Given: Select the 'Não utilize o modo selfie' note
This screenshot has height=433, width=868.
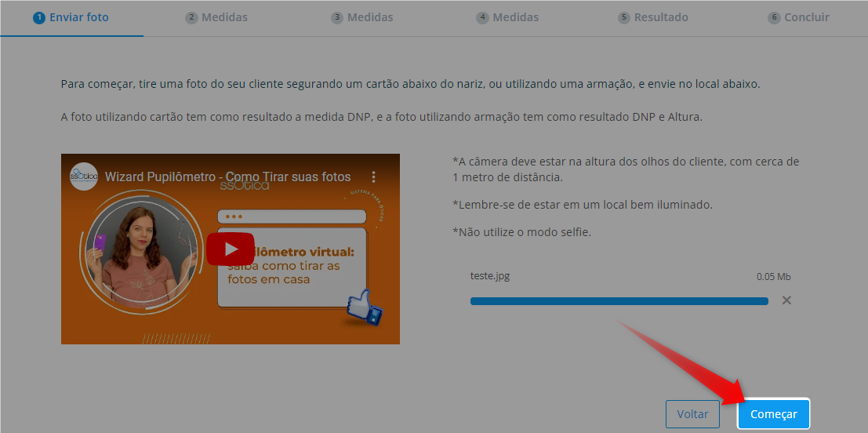Looking at the screenshot, I should click(x=522, y=232).
